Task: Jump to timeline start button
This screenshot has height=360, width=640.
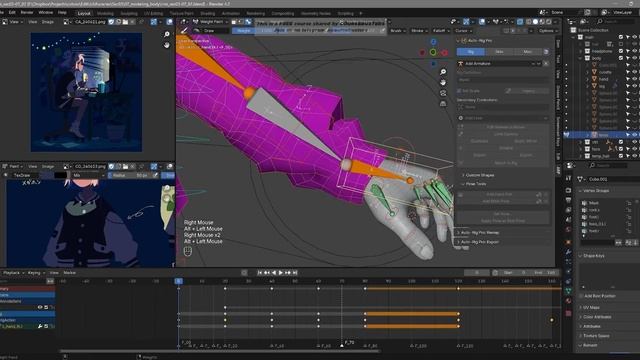Action: coord(260,273)
